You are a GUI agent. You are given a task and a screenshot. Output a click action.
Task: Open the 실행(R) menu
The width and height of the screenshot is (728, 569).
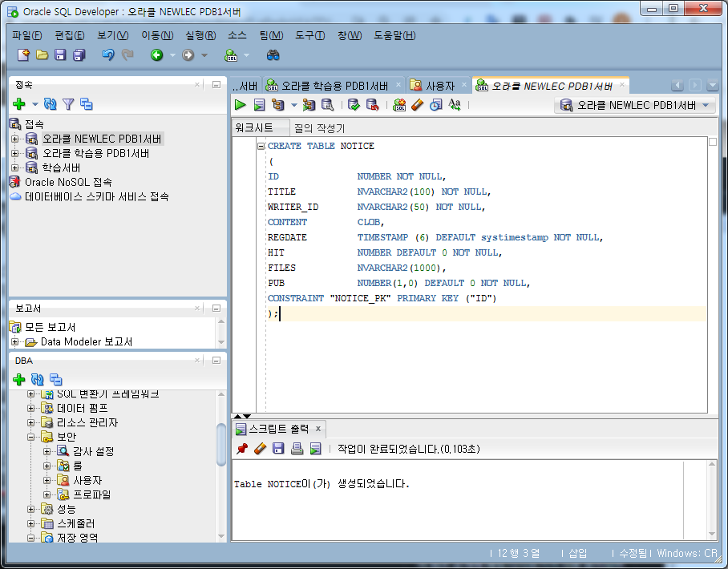(x=200, y=35)
